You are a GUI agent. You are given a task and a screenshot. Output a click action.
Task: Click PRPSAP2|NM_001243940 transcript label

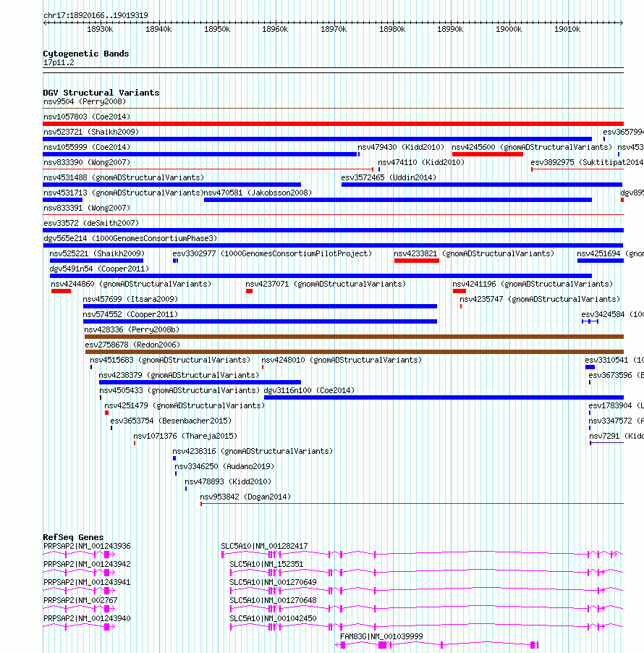pos(87,618)
